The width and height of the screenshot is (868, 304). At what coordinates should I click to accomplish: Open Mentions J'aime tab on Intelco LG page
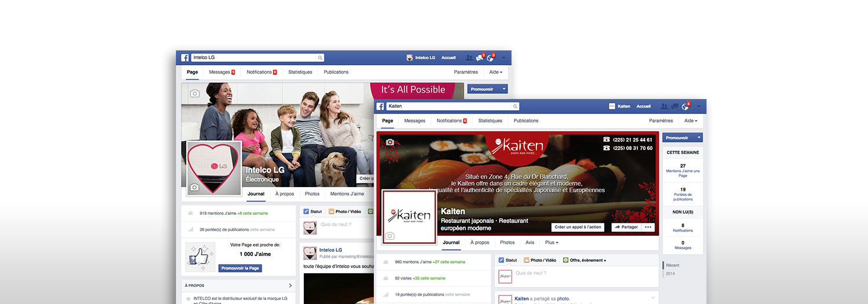point(347,194)
